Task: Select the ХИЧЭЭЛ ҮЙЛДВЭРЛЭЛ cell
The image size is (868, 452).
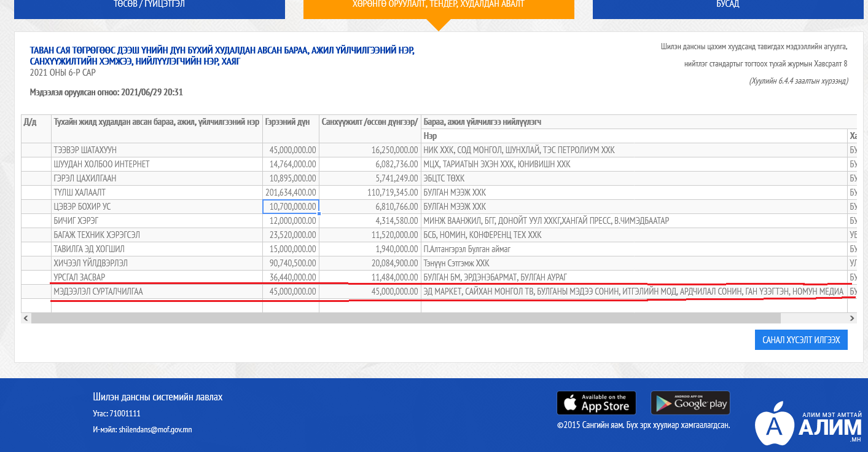Action: coord(157,263)
